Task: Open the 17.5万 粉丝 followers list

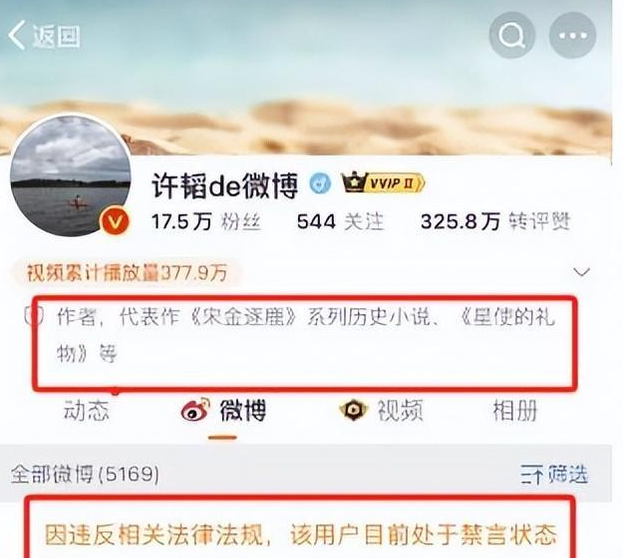Action: (x=206, y=221)
